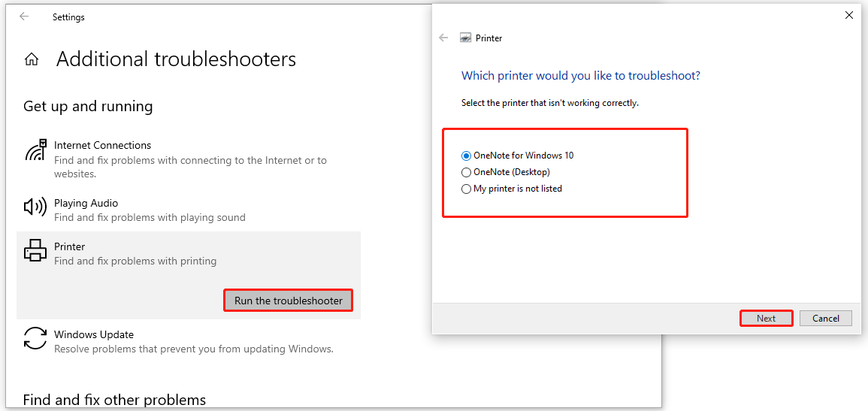Click 'Get up and running' section heading
Viewport: 868px width, 411px height.
(x=88, y=106)
